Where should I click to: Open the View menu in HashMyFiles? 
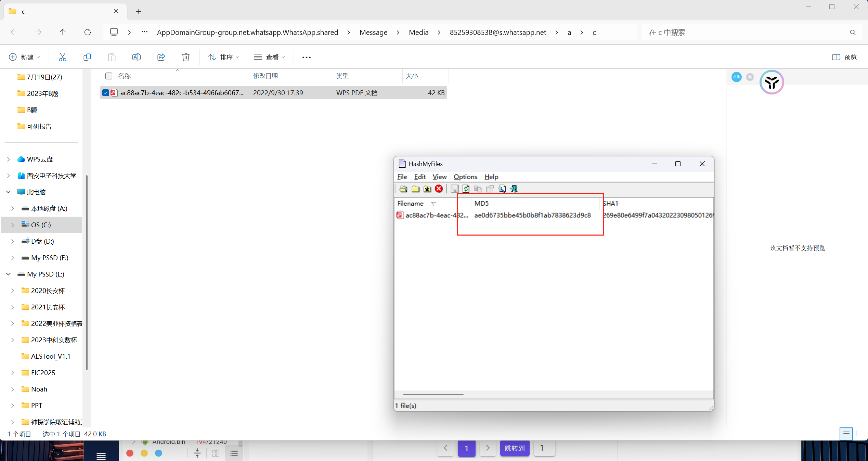point(439,177)
